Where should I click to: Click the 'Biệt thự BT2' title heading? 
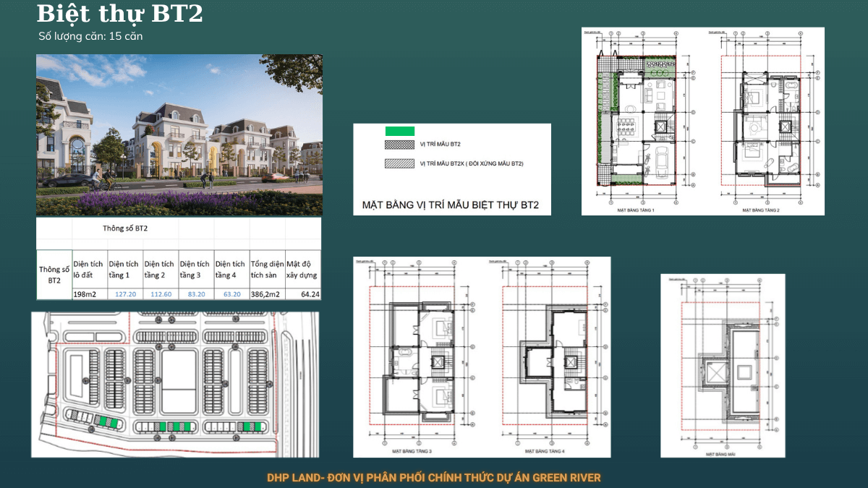120,14
